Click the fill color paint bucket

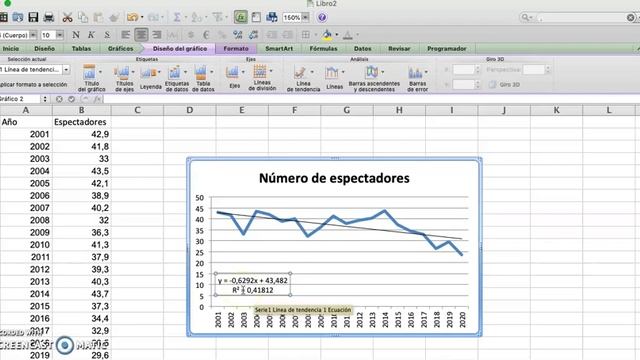pos(327,35)
